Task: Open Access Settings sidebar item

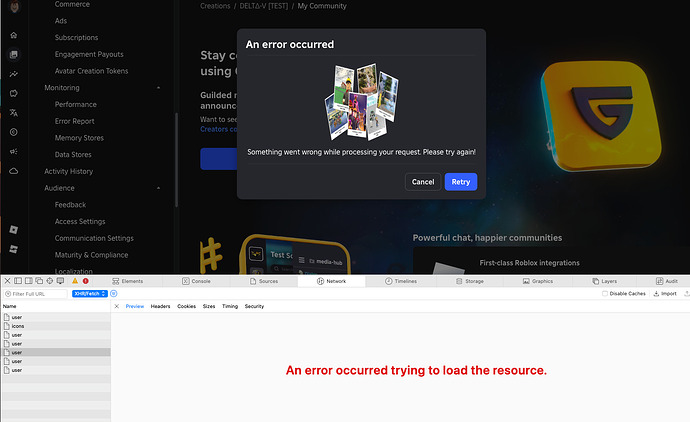Action: click(x=80, y=221)
